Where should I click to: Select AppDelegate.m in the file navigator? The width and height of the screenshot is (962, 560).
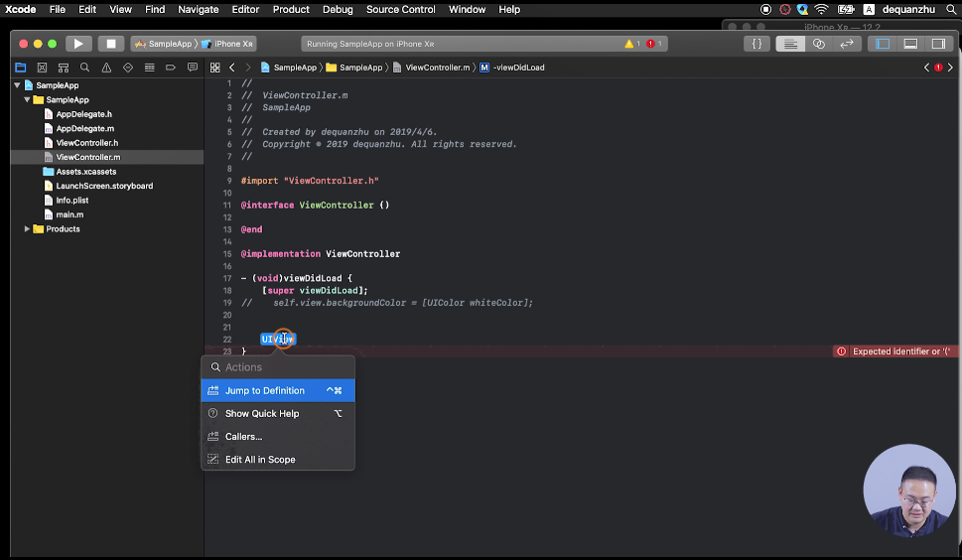pos(84,129)
